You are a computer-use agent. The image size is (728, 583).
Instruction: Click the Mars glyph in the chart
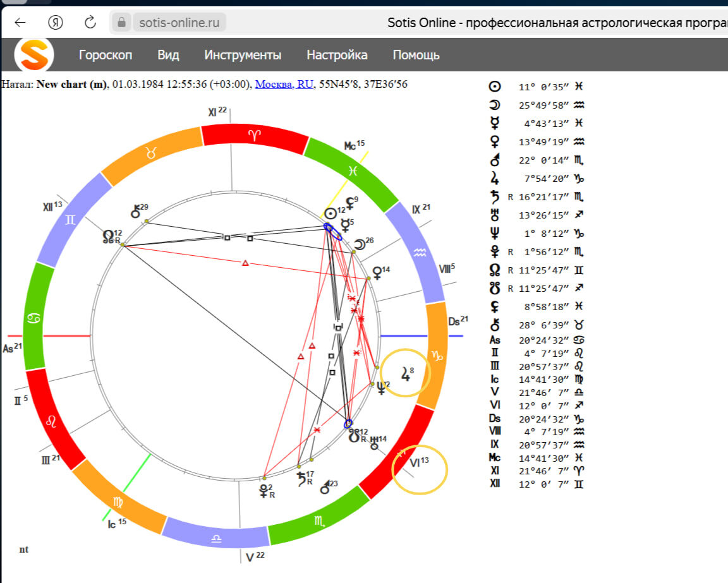[325, 488]
